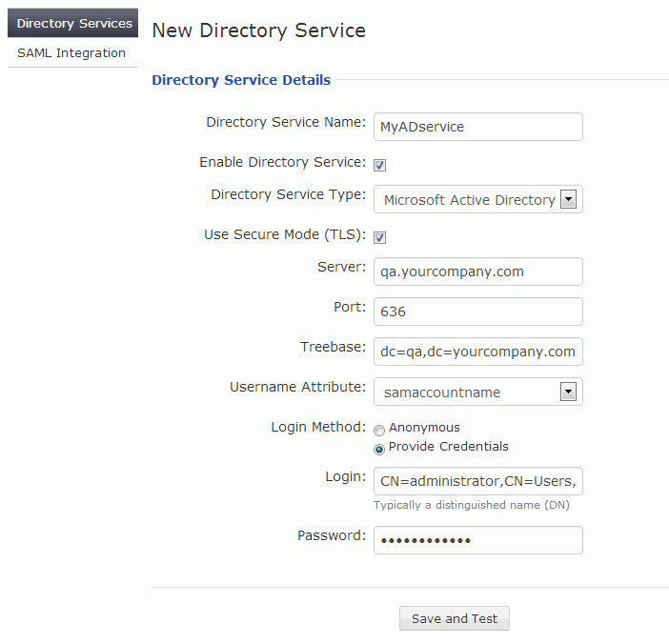Click the 'Treebase:' label

[334, 347]
